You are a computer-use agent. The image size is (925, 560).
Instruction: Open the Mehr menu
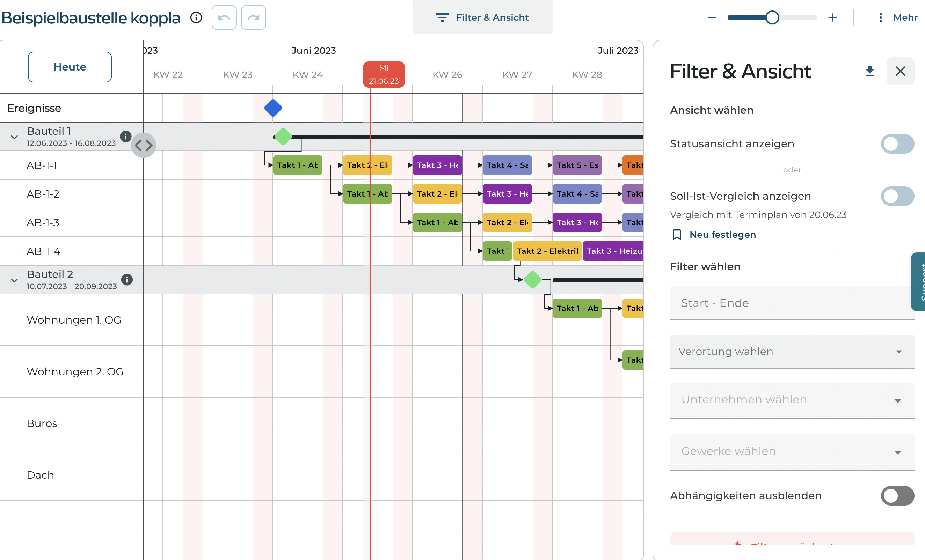point(898,17)
